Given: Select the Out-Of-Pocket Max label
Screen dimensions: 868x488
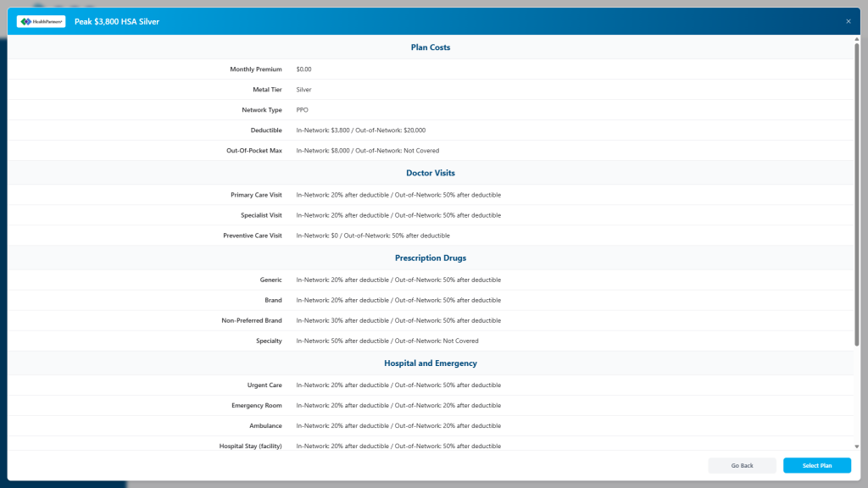Looking at the screenshot, I should click(x=254, y=151).
